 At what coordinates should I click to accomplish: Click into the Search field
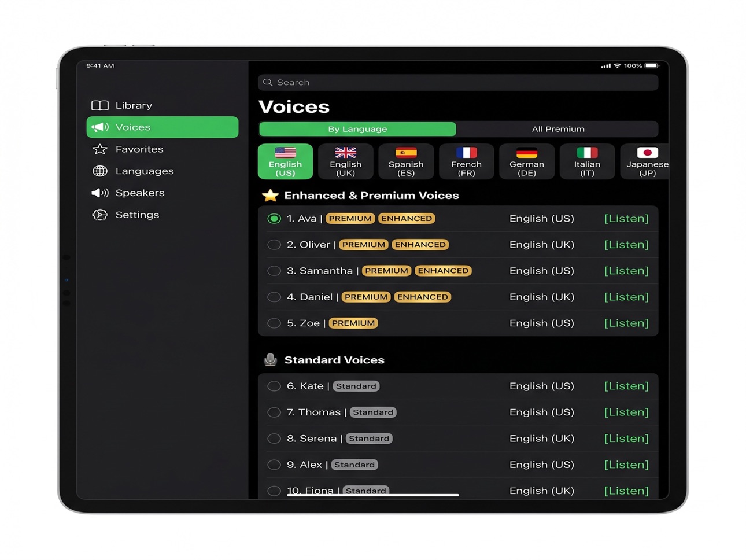[x=458, y=82]
